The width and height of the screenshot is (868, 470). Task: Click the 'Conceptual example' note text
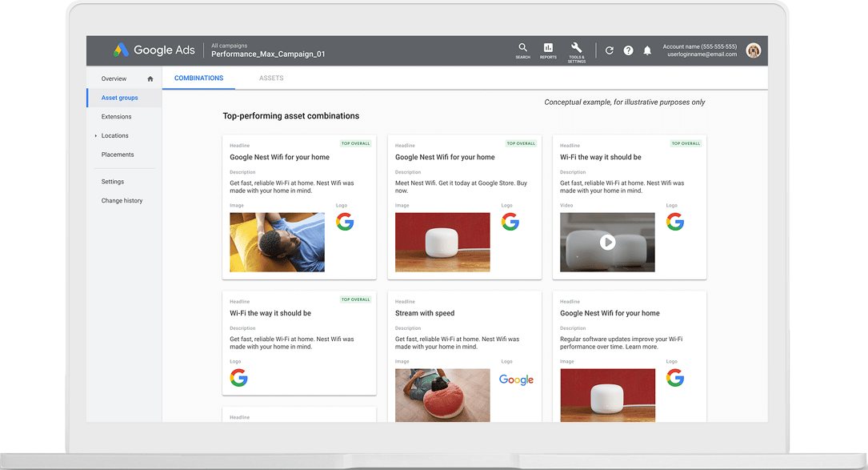(x=625, y=102)
